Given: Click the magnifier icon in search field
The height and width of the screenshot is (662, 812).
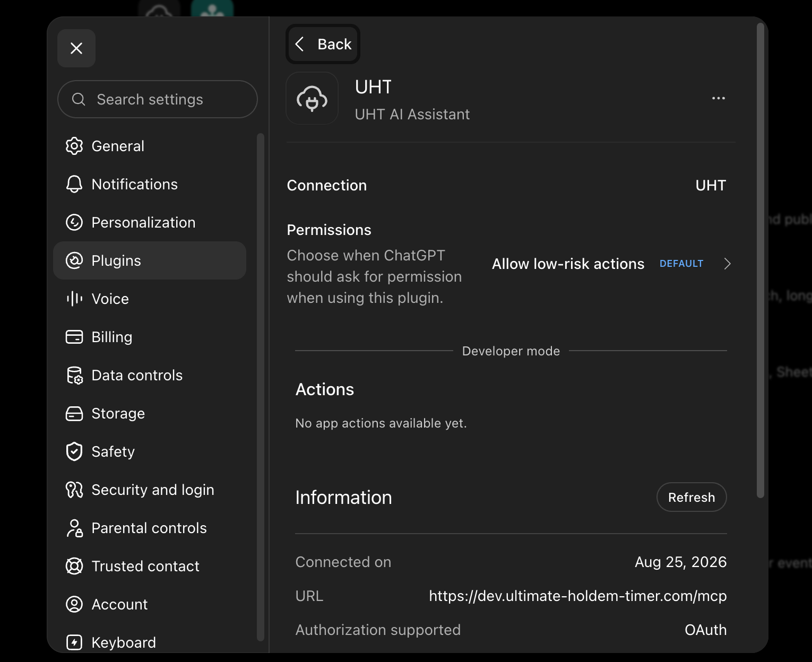Looking at the screenshot, I should (x=79, y=99).
